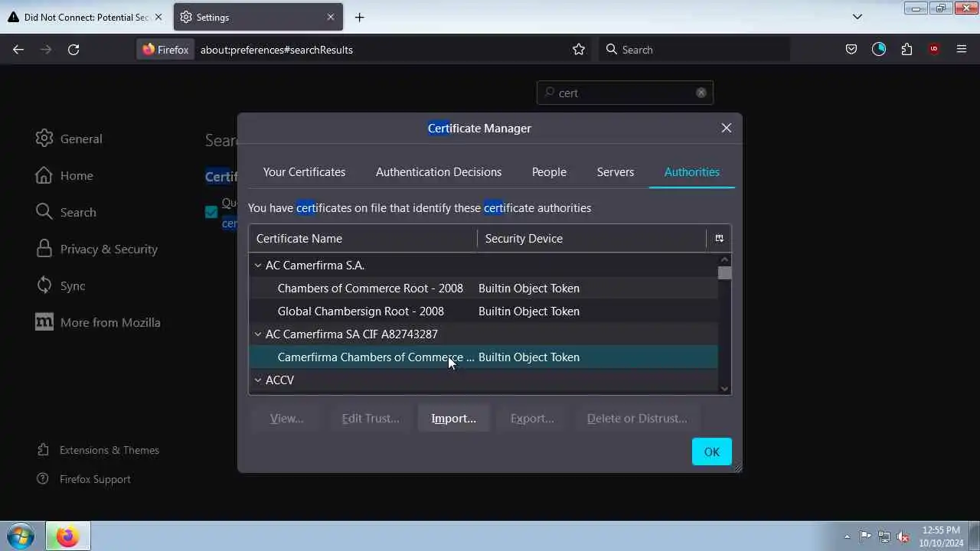Click the Export... button

[x=532, y=419]
